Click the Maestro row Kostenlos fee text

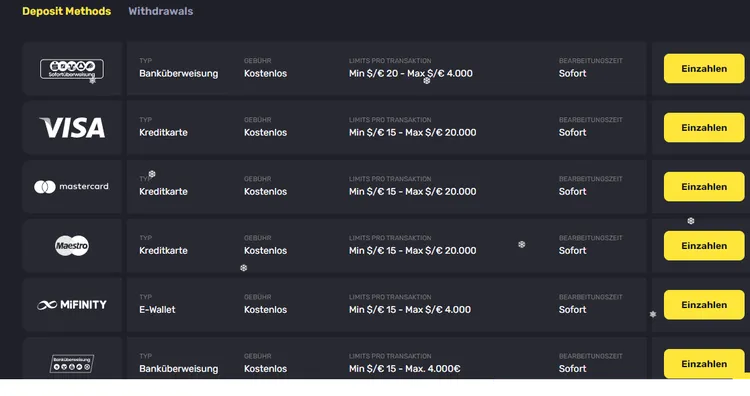click(265, 251)
